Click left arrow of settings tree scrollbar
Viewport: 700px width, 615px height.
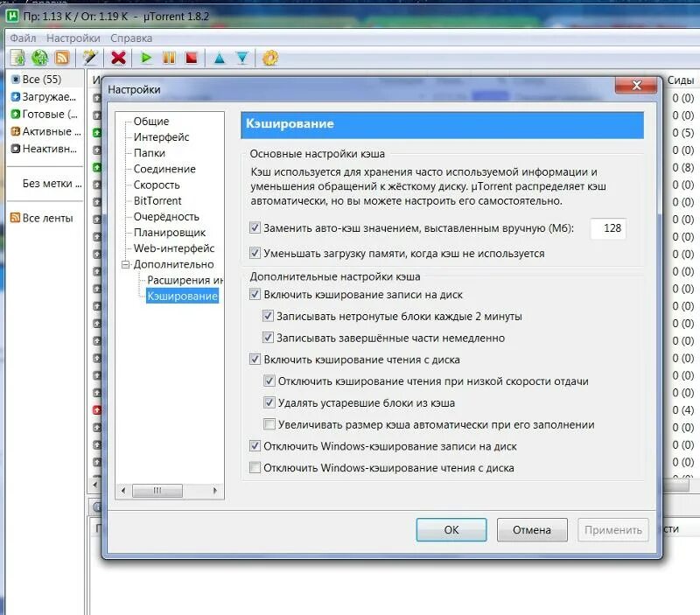[x=123, y=491]
